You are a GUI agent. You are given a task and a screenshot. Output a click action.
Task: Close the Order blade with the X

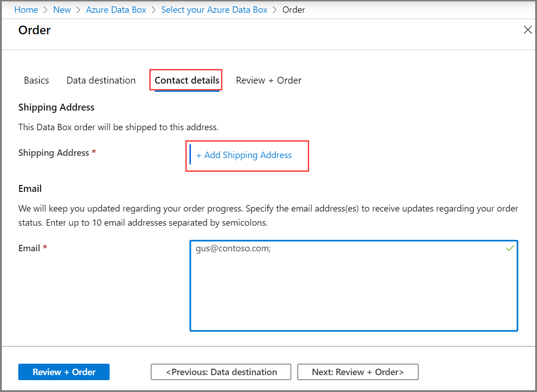[527, 30]
